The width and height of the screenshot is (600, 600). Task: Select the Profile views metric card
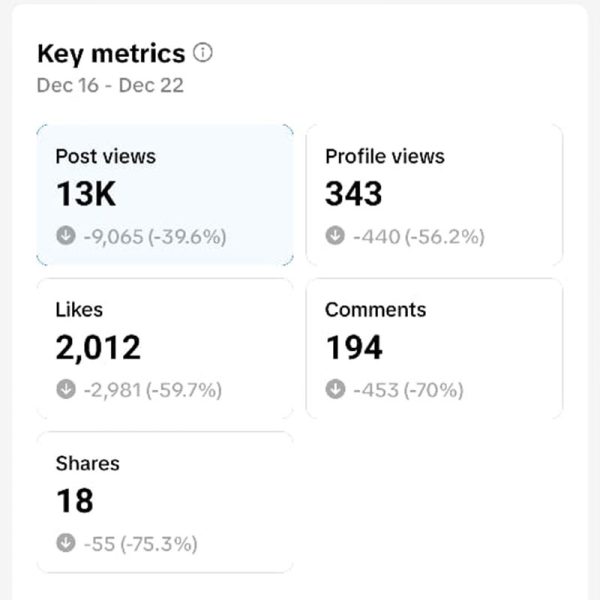coord(434,195)
